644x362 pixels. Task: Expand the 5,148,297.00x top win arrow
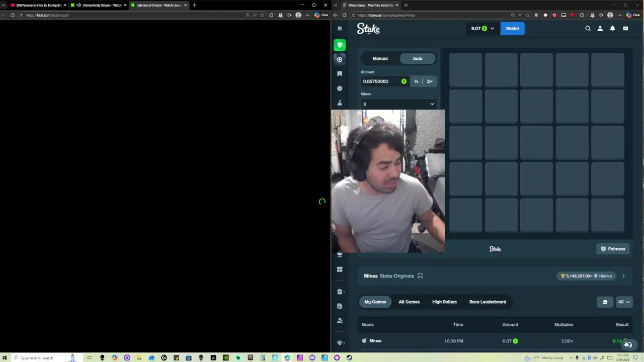[x=623, y=276]
